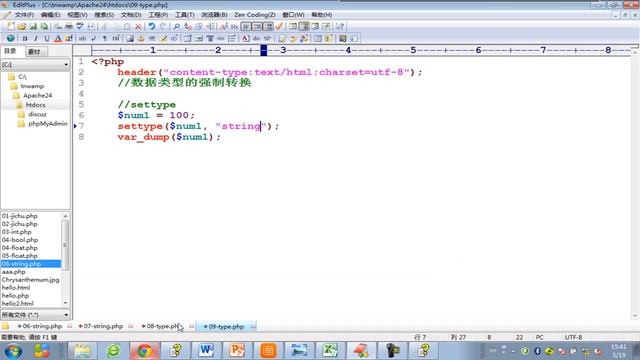Toggle line numbers button
Image resolution: width=640 pixels, height=360 pixels.
[257, 27]
